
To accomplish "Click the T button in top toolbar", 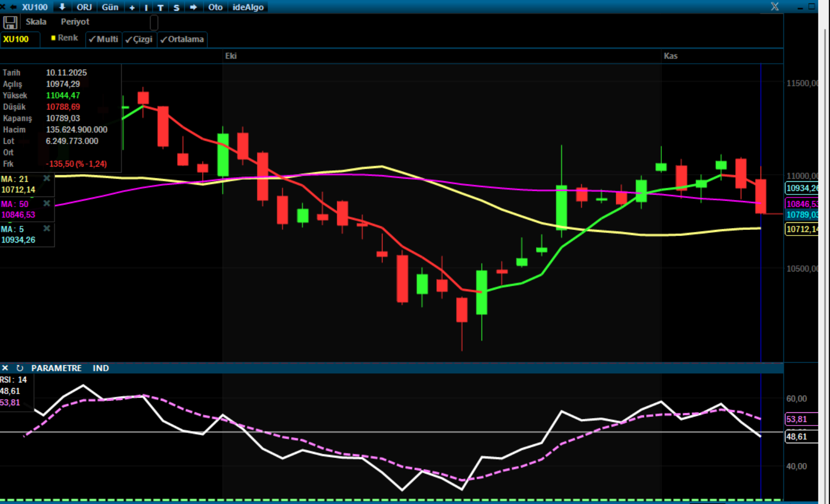I will (x=161, y=8).
